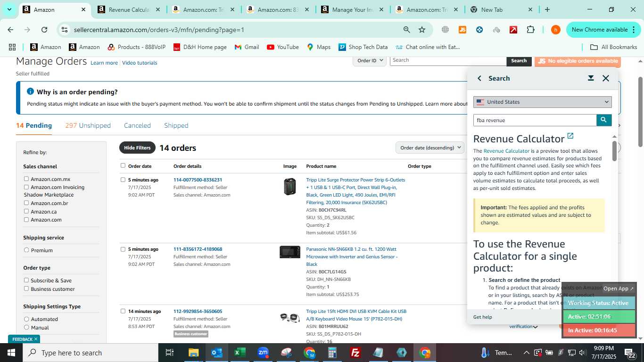Click the New Chrome available button
Image resolution: width=644 pixels, height=362 pixels.
click(x=603, y=30)
